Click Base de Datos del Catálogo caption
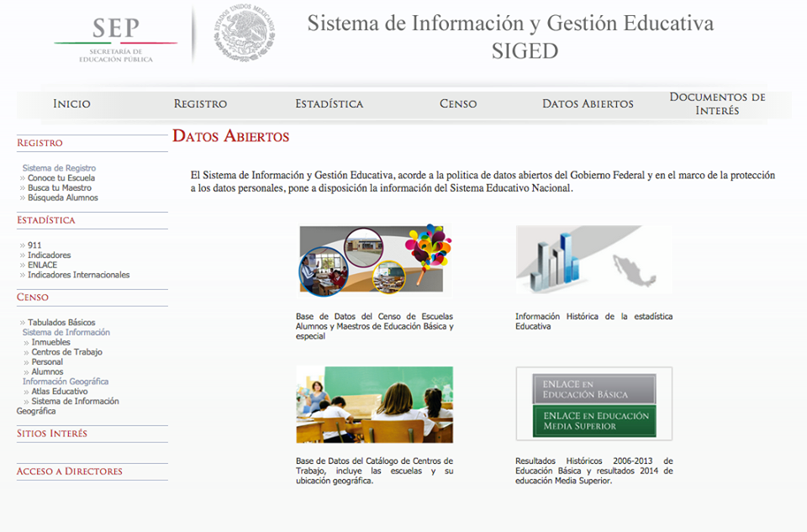This screenshot has height=532, width=807. click(375, 471)
